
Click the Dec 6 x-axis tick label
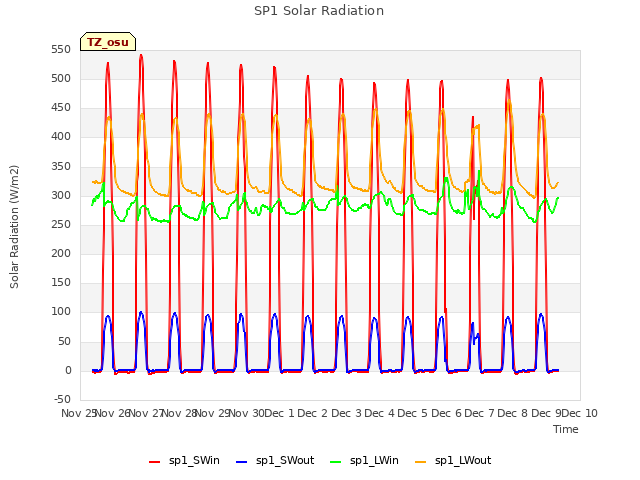click(x=446, y=413)
